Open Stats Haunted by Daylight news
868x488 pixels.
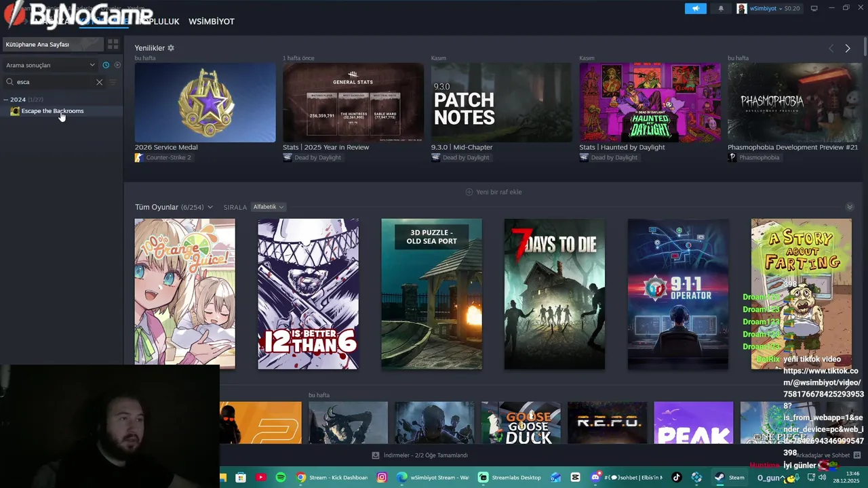click(x=650, y=103)
